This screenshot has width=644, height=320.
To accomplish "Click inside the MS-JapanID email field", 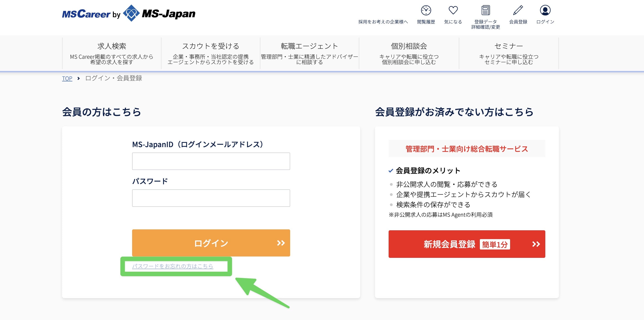I will [x=211, y=161].
